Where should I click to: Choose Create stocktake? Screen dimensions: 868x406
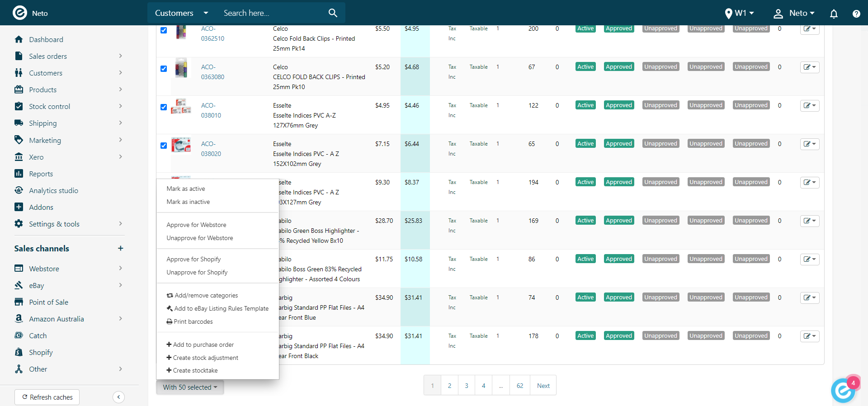(x=192, y=370)
